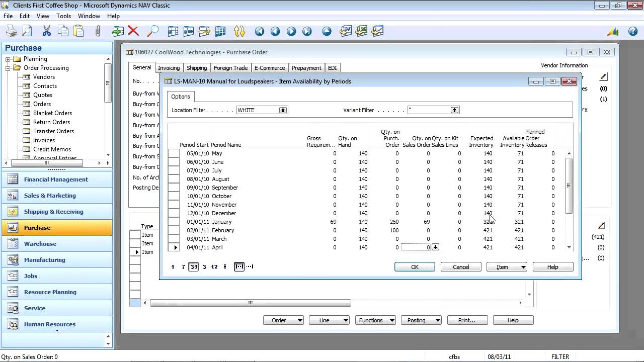Click the FlowFilter toolbar icon
This screenshot has height=362, width=644.
click(220, 31)
